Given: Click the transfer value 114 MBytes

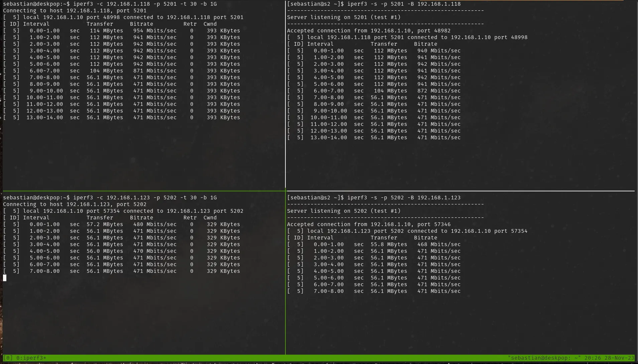Looking at the screenshot, I should 107,31.
